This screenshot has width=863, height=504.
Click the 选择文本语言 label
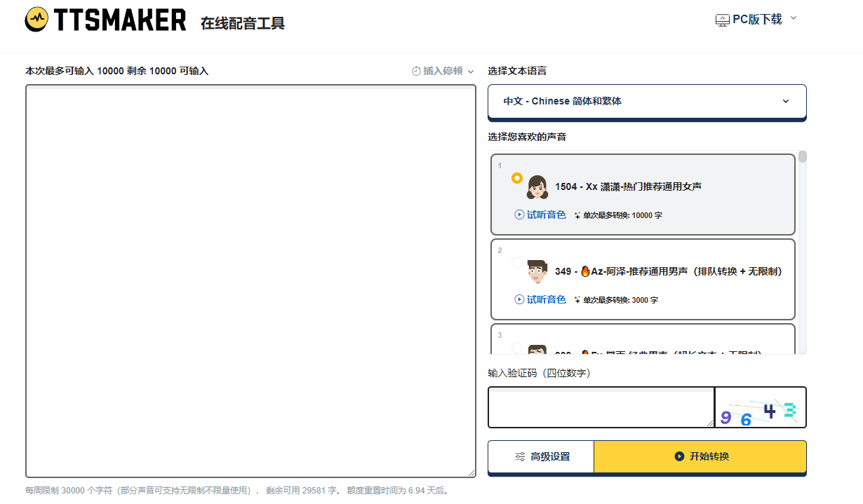click(517, 71)
